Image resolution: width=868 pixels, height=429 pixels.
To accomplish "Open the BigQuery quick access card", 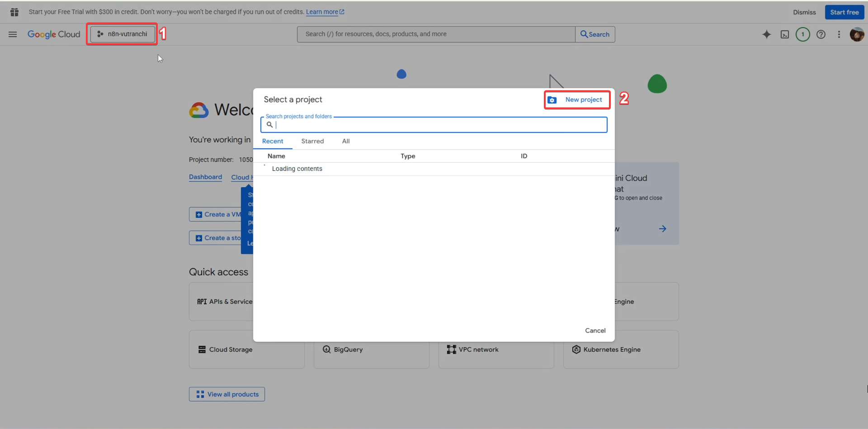I will tap(371, 355).
